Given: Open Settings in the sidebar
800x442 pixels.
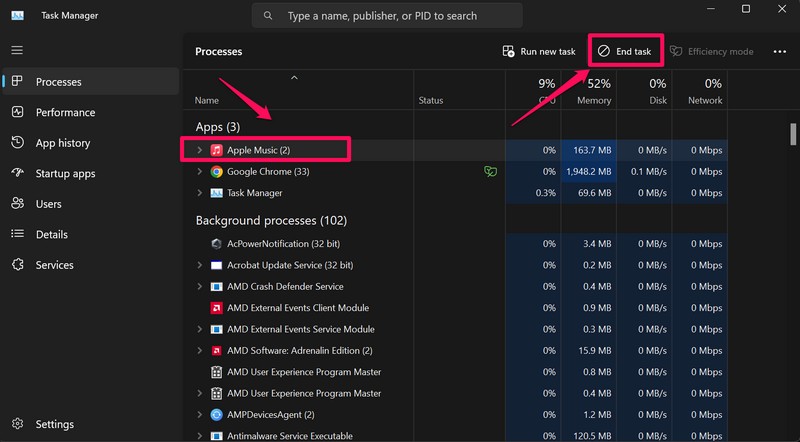Looking at the screenshot, I should point(54,424).
